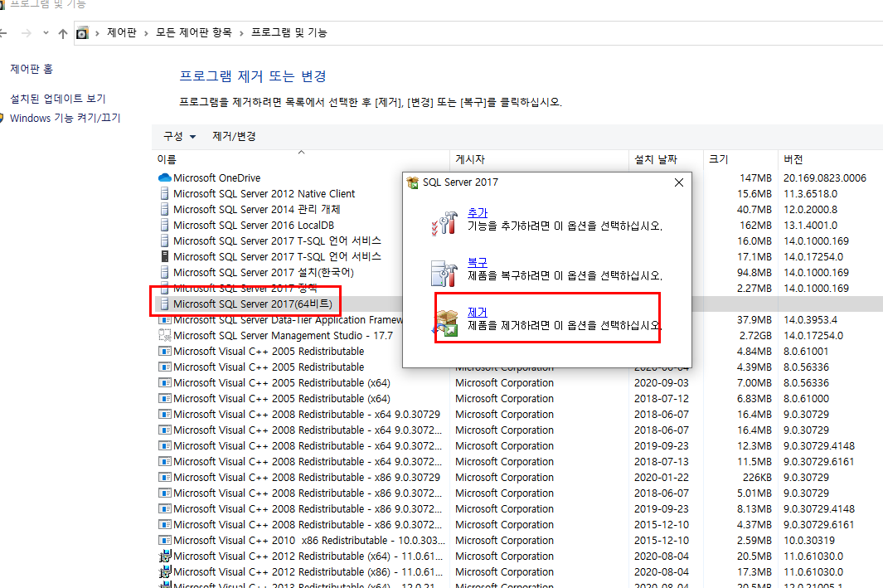The image size is (883, 588).
Task: Click the 복구 link in SQL Server dialog
Action: coord(478,262)
